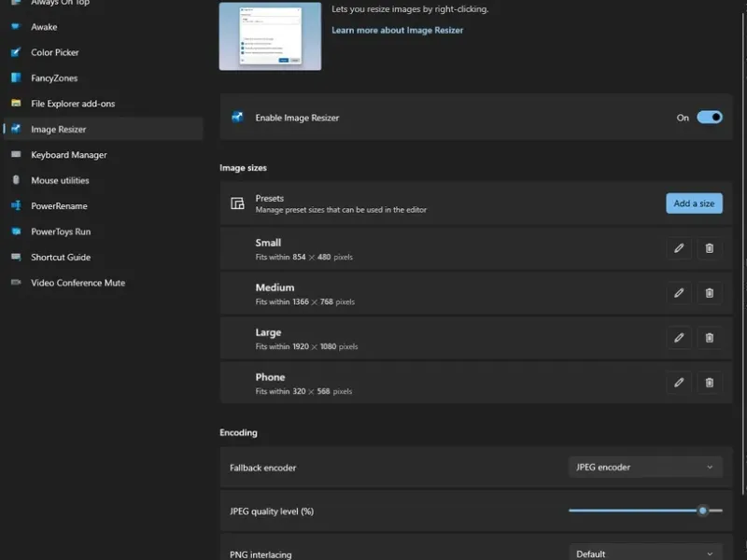
Task: Click the Shortcut Guide sidebar icon
Action: pyautogui.click(x=16, y=258)
